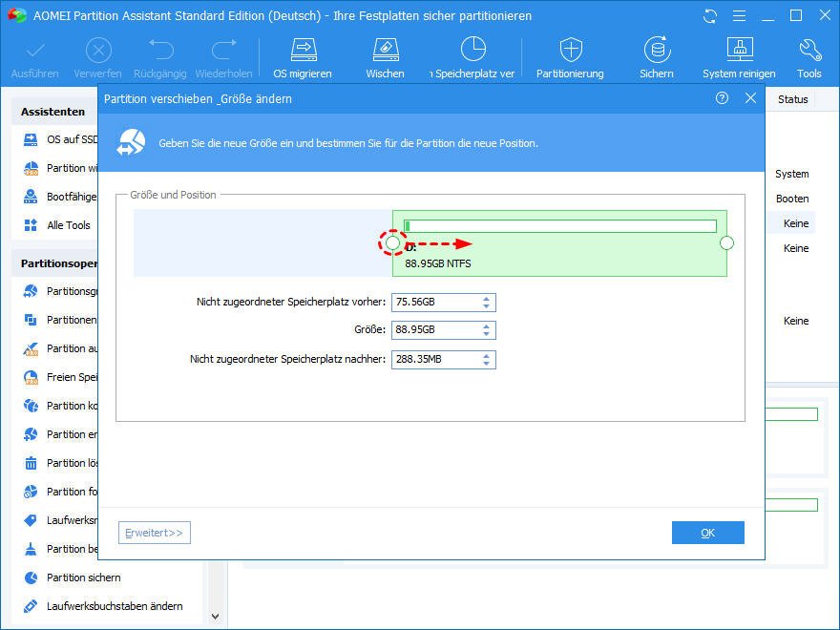
Task: Click the Assistenten section header
Action: 53,112
